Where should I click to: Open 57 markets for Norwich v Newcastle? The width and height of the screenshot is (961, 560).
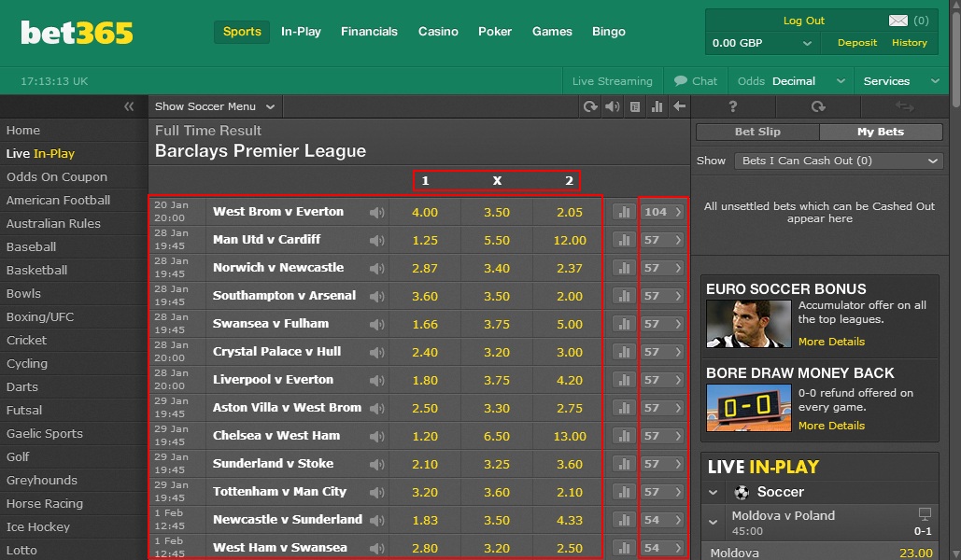(662, 269)
